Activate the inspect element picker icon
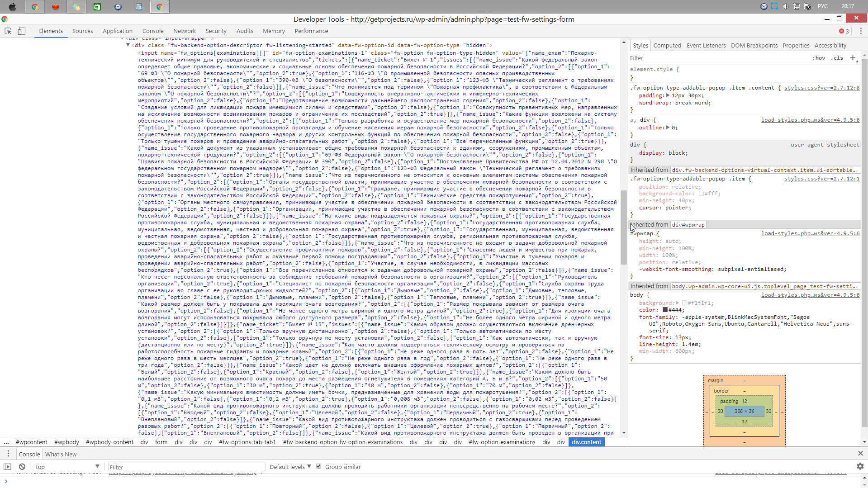868x488 pixels. (x=8, y=31)
